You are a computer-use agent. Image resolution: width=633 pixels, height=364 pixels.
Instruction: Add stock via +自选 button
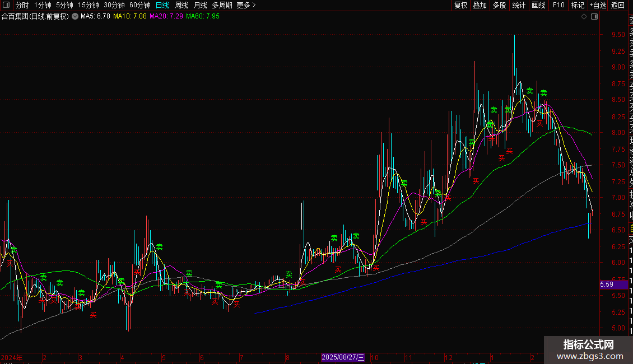(598, 5)
